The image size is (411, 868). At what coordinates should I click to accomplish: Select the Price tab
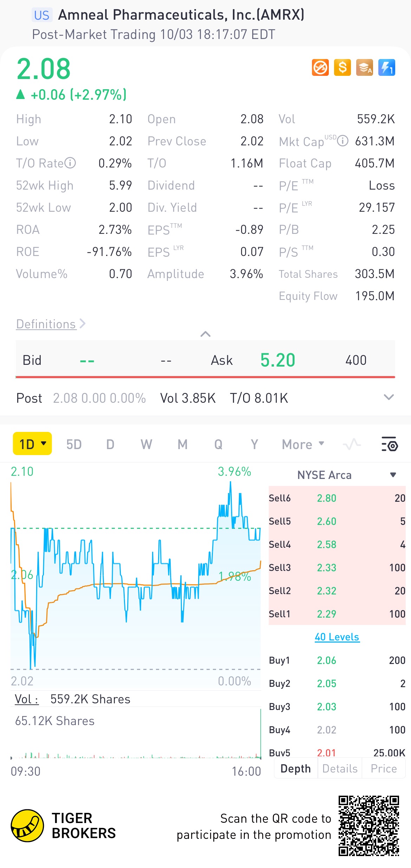(384, 769)
